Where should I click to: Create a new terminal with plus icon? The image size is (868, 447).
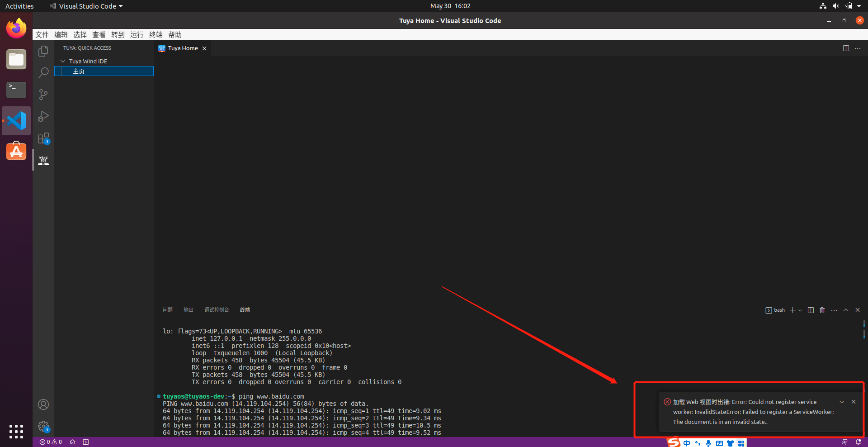coord(793,310)
